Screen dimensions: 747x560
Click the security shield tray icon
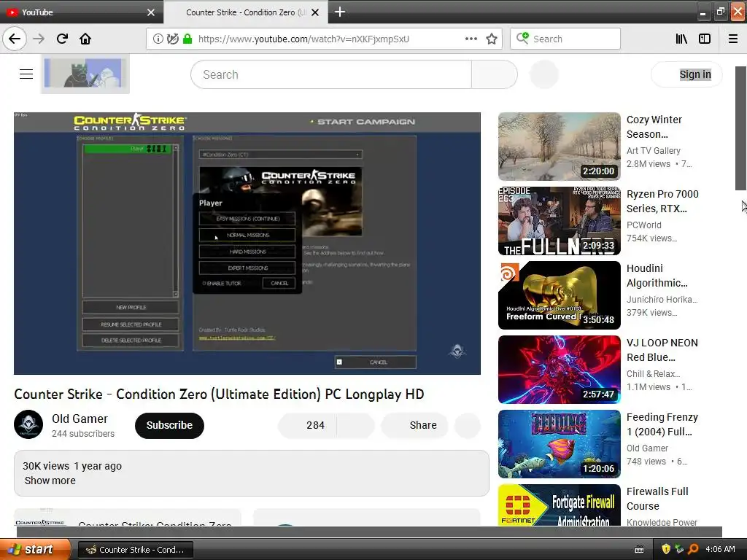point(666,549)
